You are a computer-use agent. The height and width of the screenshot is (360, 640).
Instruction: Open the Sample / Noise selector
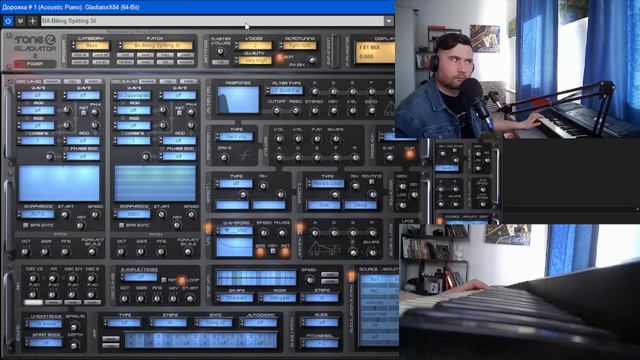tap(140, 277)
